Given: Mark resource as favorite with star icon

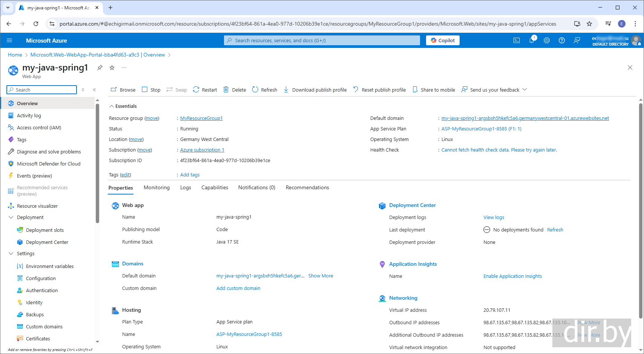Looking at the screenshot, I should [x=112, y=67].
